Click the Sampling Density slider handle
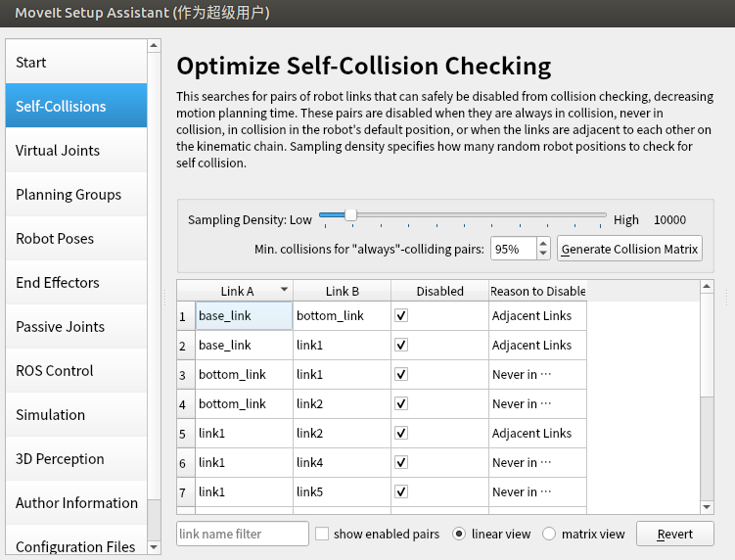This screenshot has height=560, width=735. tap(350, 215)
